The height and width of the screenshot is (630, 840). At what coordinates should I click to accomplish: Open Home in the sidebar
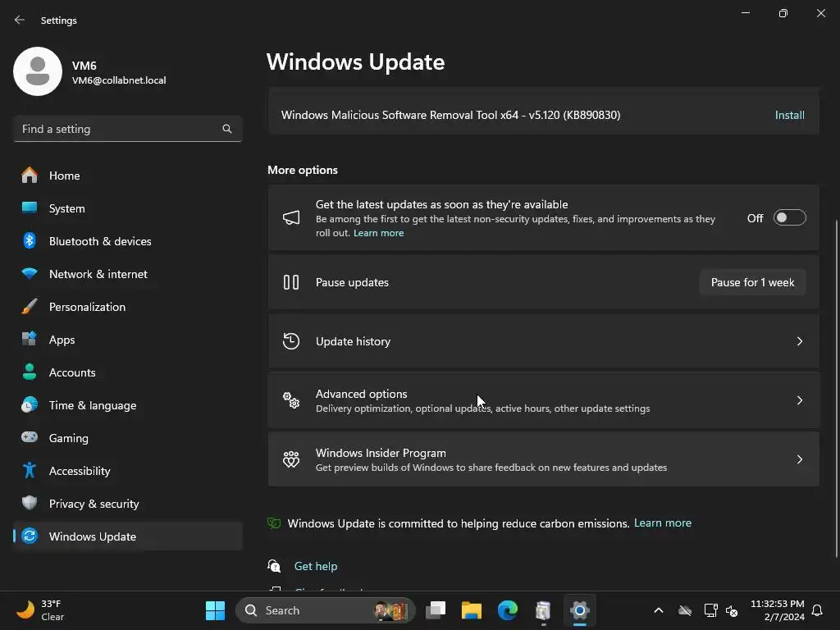[x=127, y=176]
